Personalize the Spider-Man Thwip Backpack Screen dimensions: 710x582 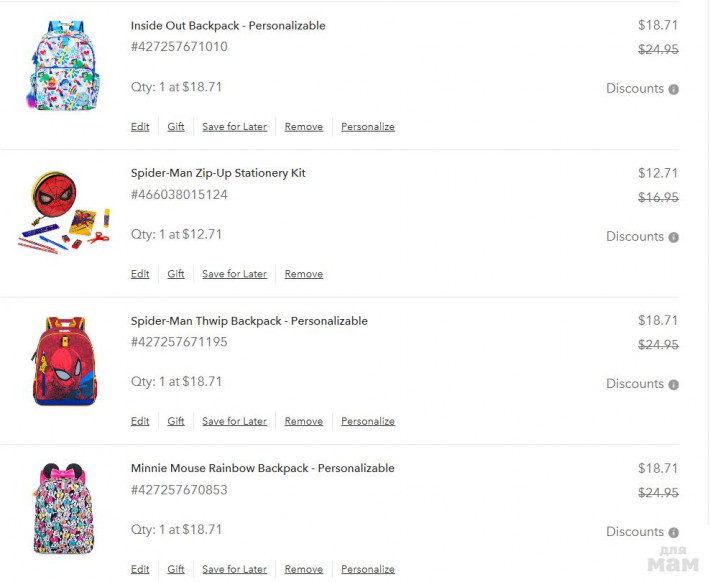368,421
